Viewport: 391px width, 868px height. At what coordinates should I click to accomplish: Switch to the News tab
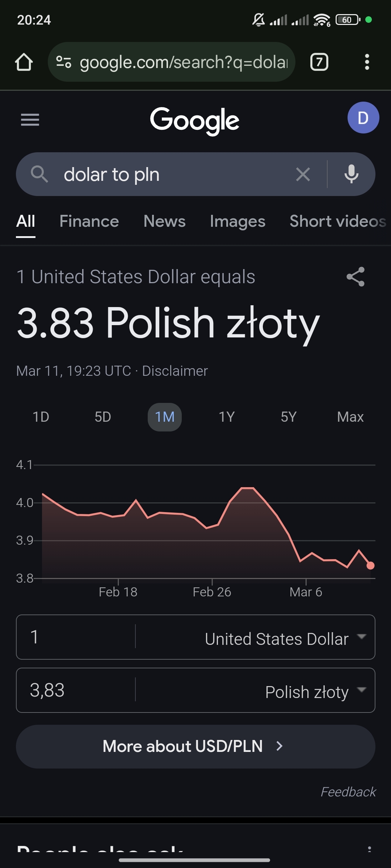click(164, 221)
